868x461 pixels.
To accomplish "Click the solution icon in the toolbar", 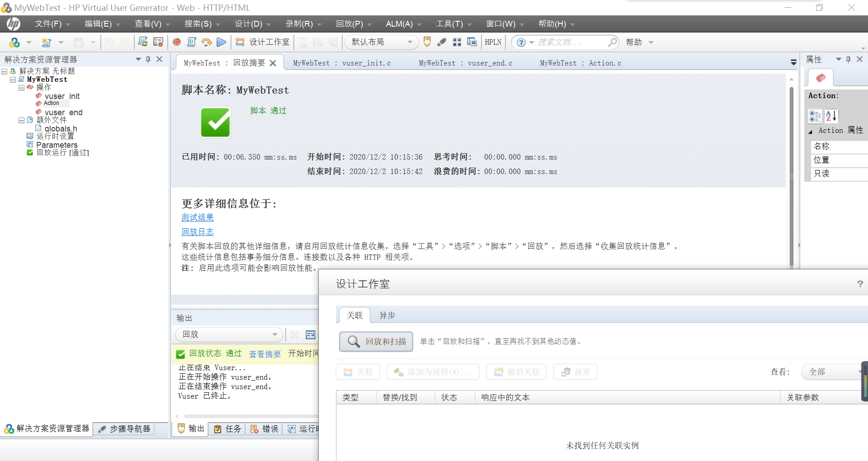I will (x=14, y=42).
